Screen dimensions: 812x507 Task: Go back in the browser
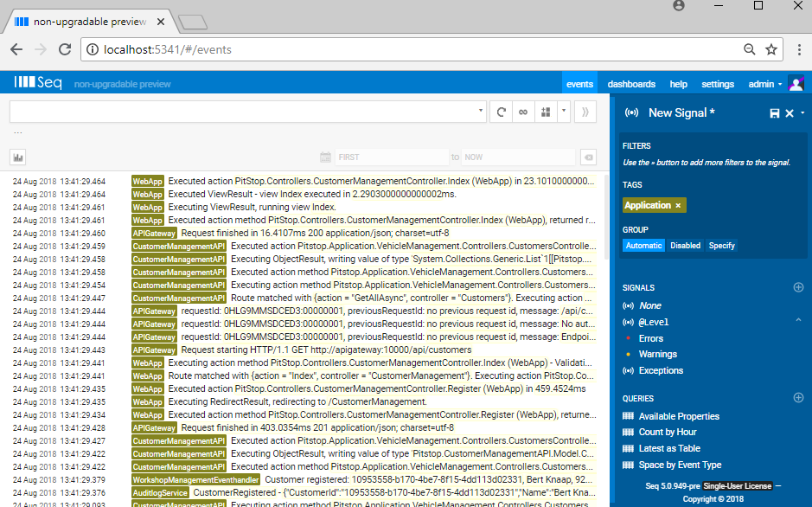pos(16,49)
